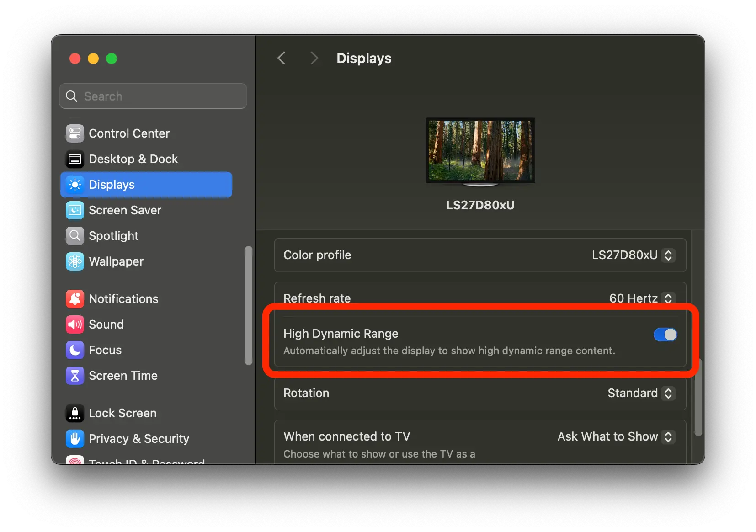Select the Sound speaker icon

coord(75,325)
